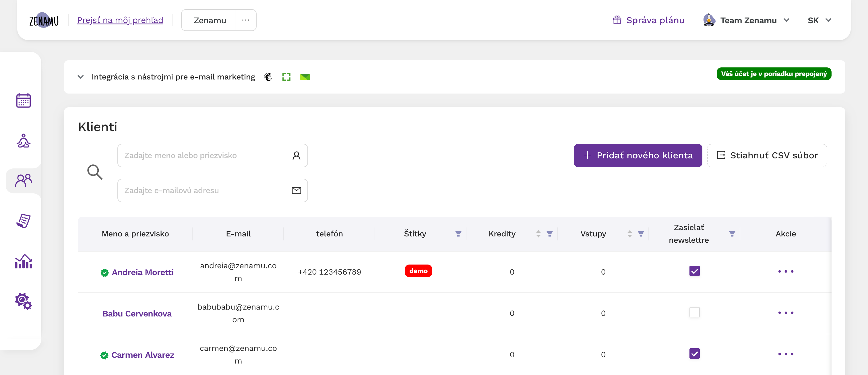
Task: Open Babu Cervenkova client profile
Action: pyautogui.click(x=137, y=314)
